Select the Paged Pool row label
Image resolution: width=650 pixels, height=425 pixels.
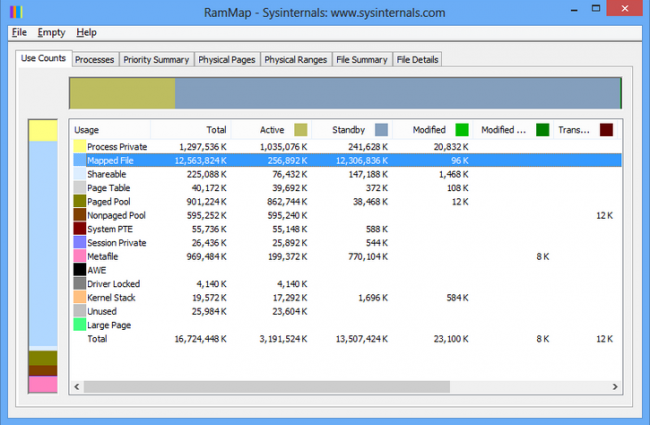click(109, 202)
